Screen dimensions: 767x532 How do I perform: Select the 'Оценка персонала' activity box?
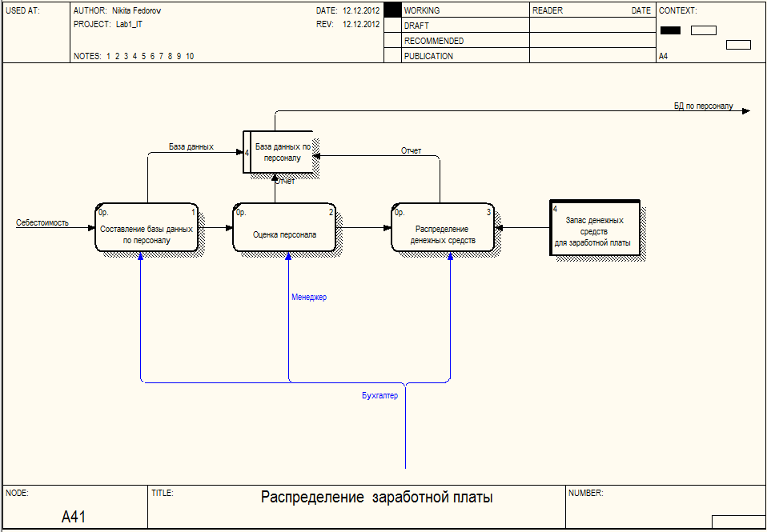[x=284, y=227]
